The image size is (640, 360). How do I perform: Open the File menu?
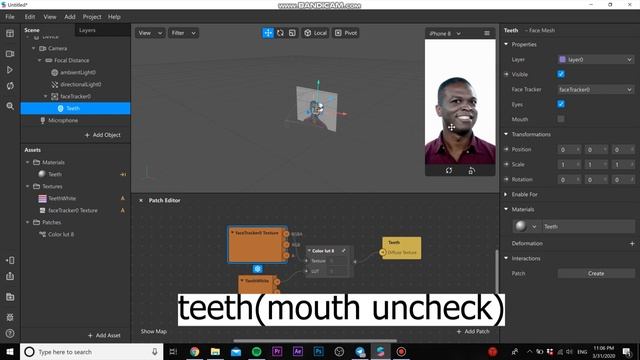(x=10, y=17)
